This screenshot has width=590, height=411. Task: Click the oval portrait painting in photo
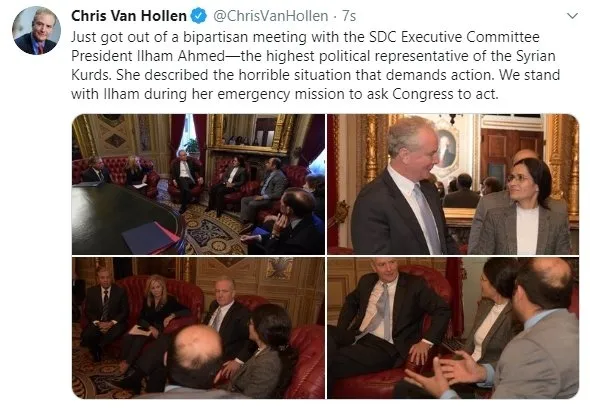click(447, 148)
